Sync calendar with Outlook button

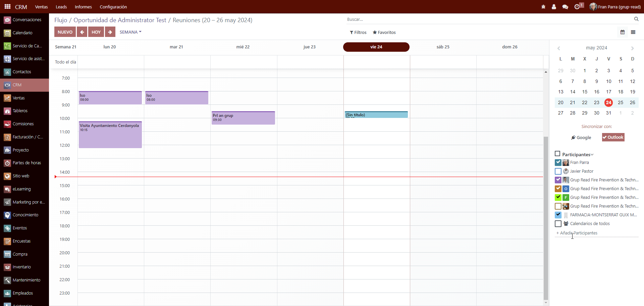[613, 137]
